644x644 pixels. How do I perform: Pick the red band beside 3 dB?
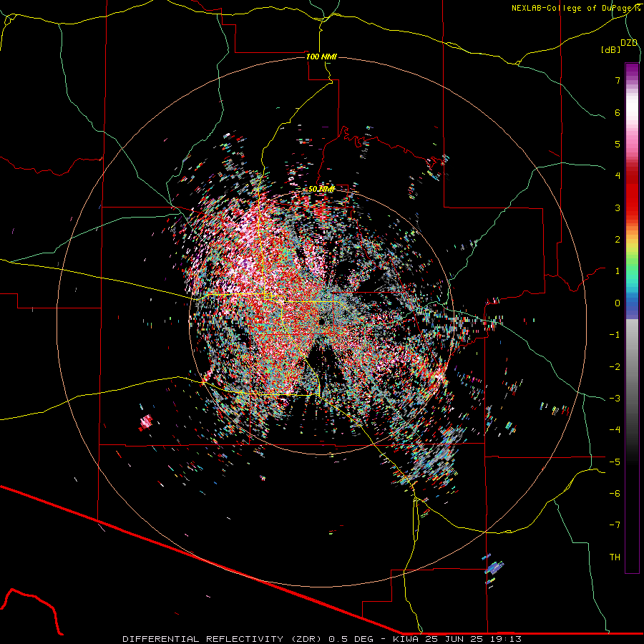(x=632, y=208)
